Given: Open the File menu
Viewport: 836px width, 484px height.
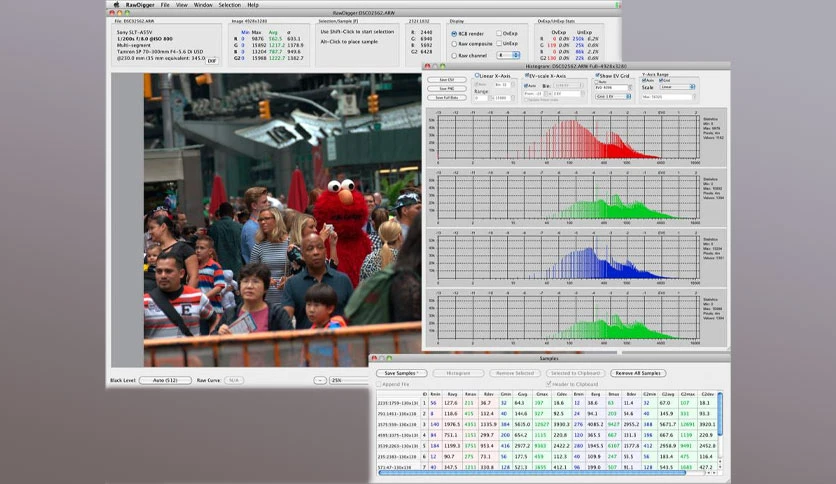Looking at the screenshot, I should coord(165,5).
